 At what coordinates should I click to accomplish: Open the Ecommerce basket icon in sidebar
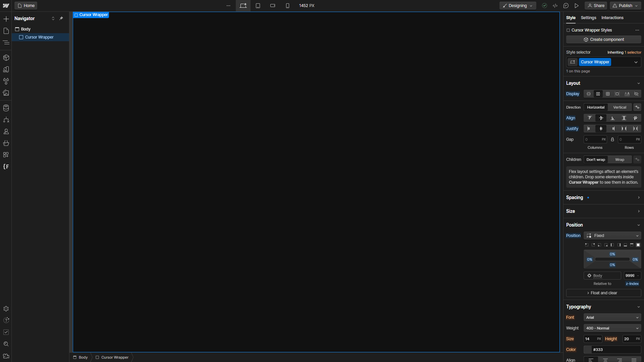(x=6, y=143)
